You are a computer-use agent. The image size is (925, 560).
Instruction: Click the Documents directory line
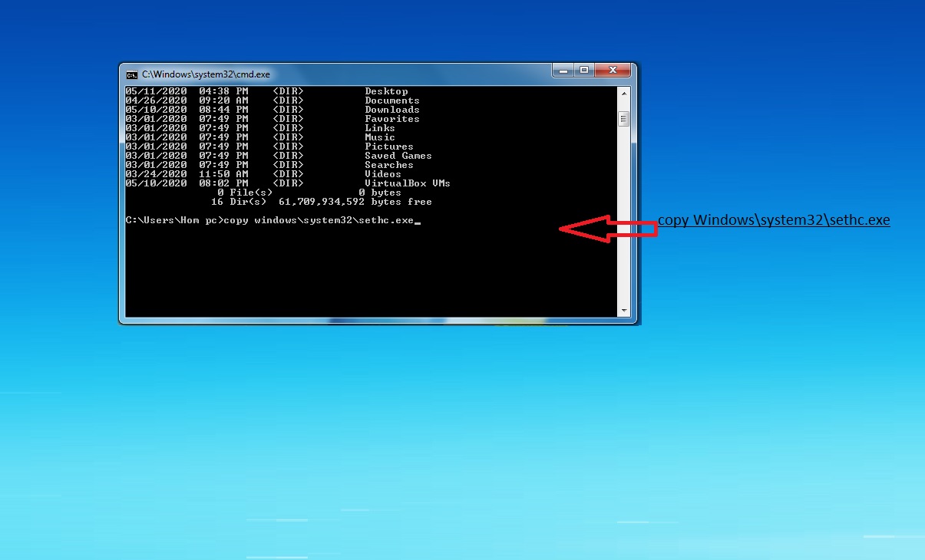[x=391, y=100]
